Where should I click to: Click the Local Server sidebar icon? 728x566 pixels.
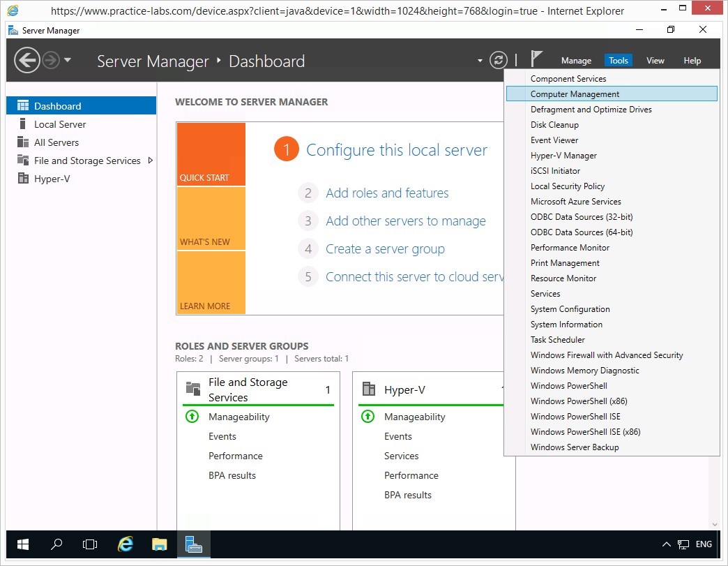(x=23, y=124)
